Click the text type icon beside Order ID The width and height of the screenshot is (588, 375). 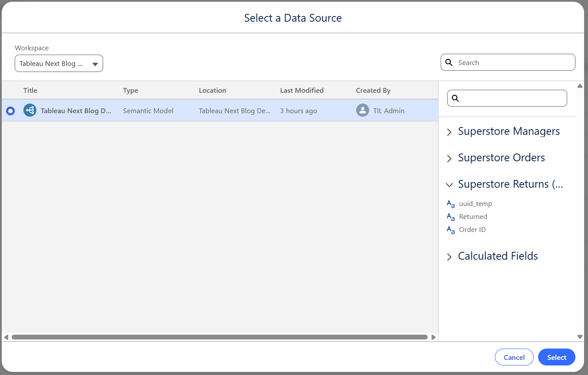(x=451, y=230)
